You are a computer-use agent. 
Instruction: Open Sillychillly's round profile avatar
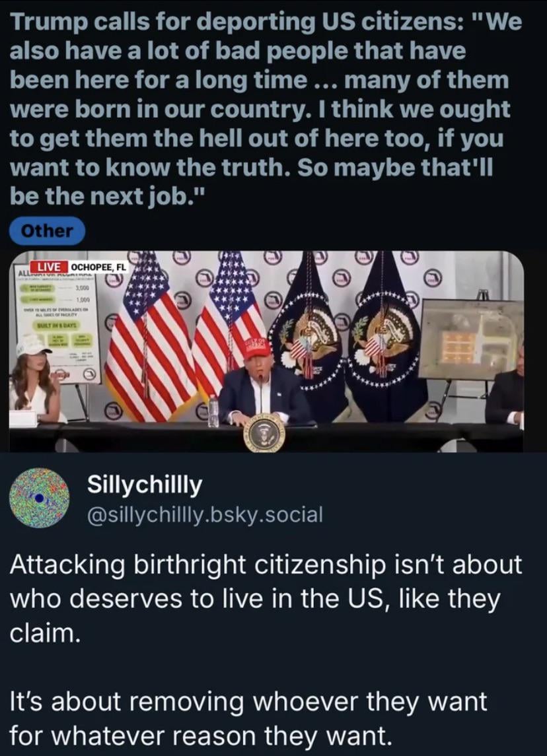tap(40, 498)
